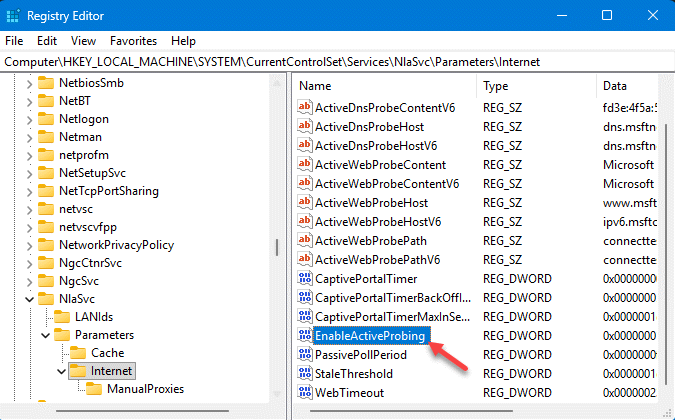Click the ActiveDnsProbeHost string value icon
Screen dimensions: 675x420
[304, 126]
